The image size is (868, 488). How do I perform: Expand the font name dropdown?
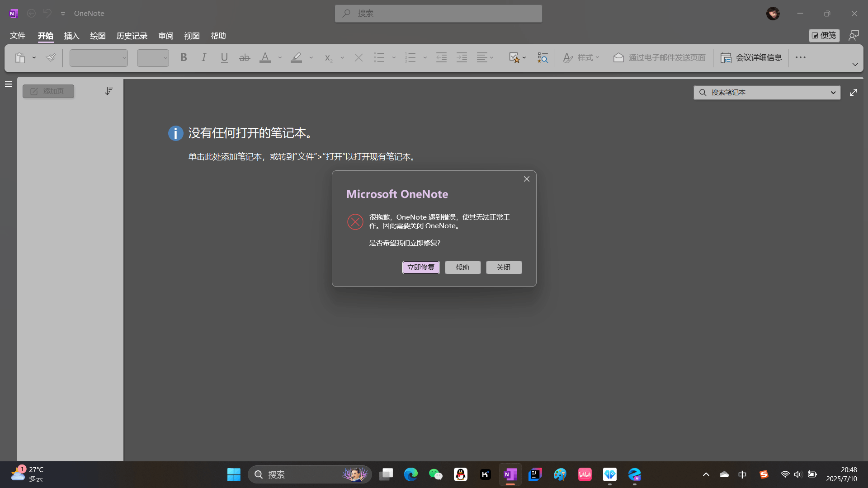pyautogui.click(x=124, y=58)
